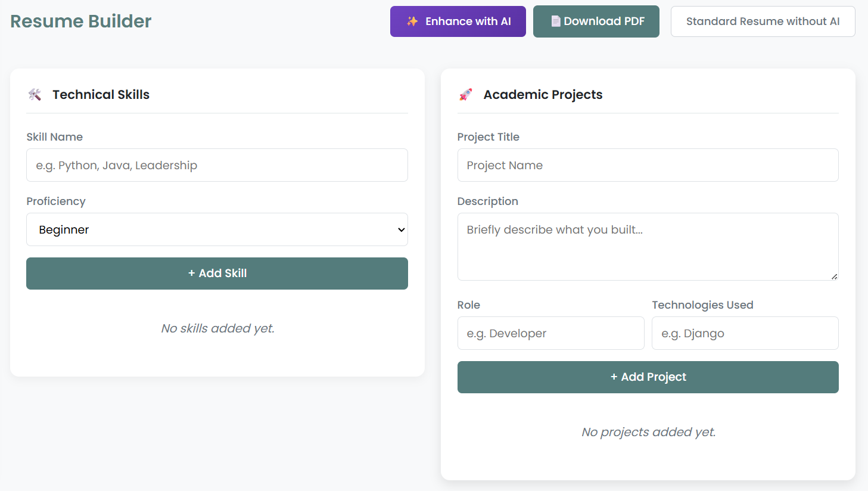Select the Beginner proficiency combo box
The width and height of the screenshot is (868, 491).
[x=217, y=229]
